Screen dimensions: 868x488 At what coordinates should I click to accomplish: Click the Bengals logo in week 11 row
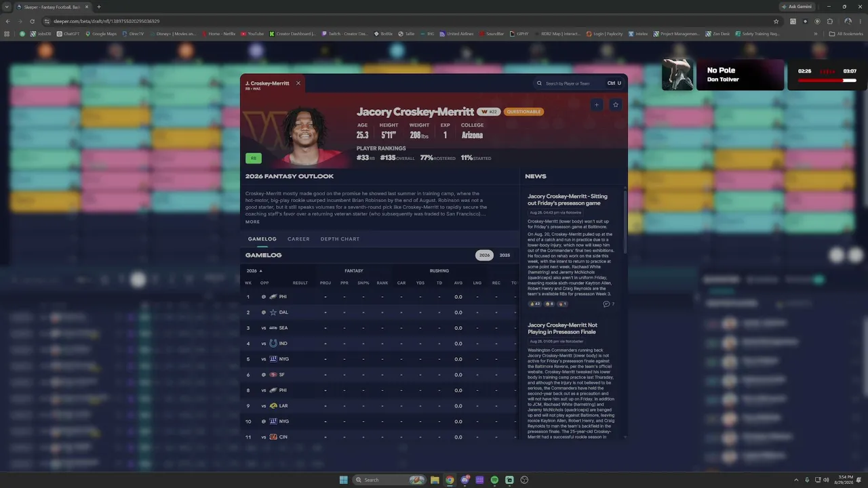click(x=273, y=437)
